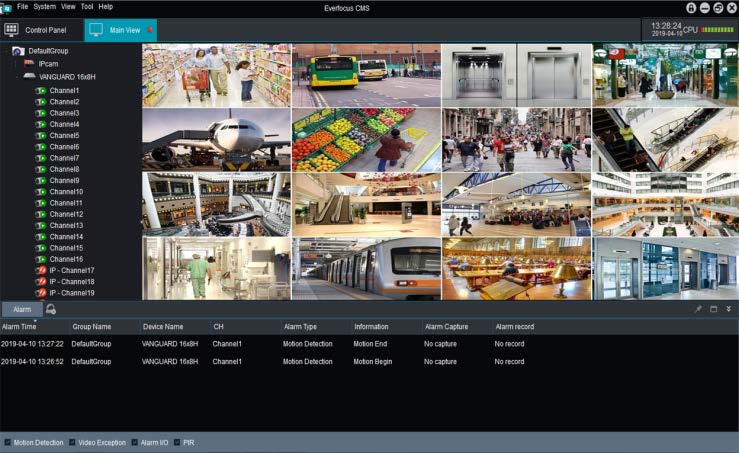This screenshot has height=453, width=739.
Task: Click the VANGUARD 16x8H DVR icon
Action: 29,76
